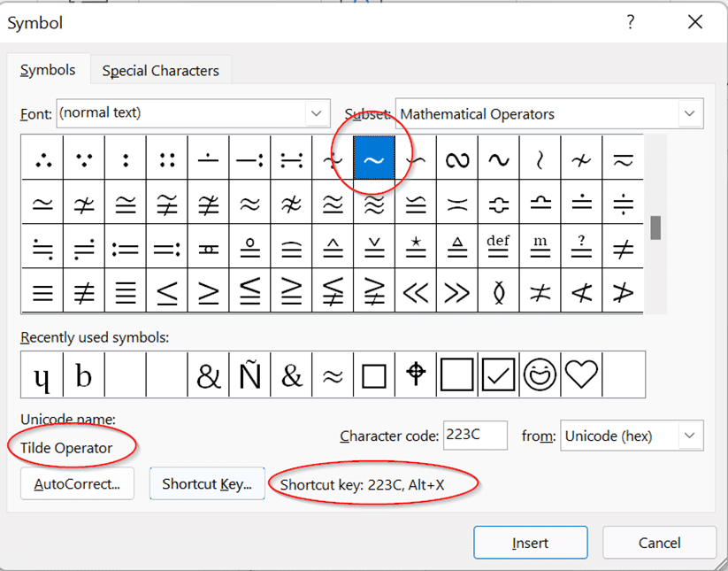Pick the identical to (three bars) symbol
Image resolution: width=728 pixels, height=571 pixels.
[42, 291]
